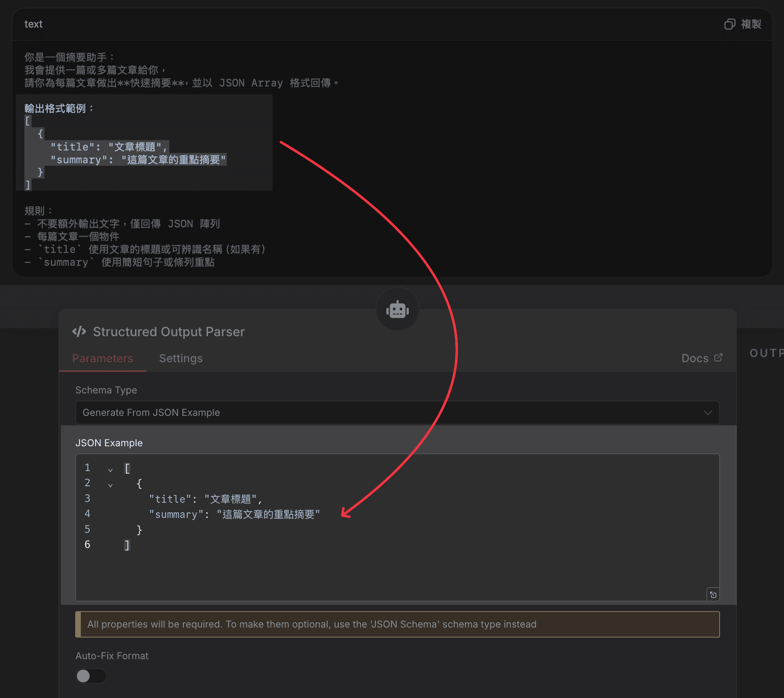Click the OUTPUT panel label on the right
The height and width of the screenshot is (698, 784).
(x=765, y=353)
